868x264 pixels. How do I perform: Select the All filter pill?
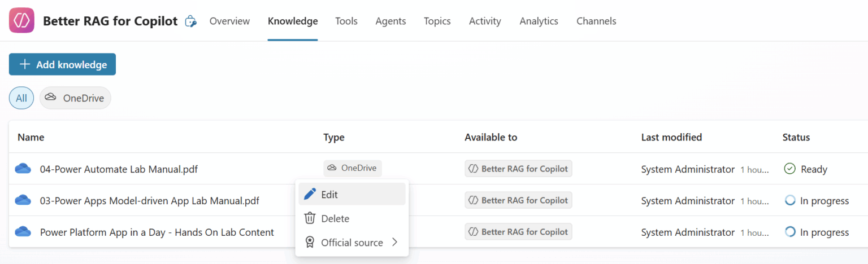21,98
